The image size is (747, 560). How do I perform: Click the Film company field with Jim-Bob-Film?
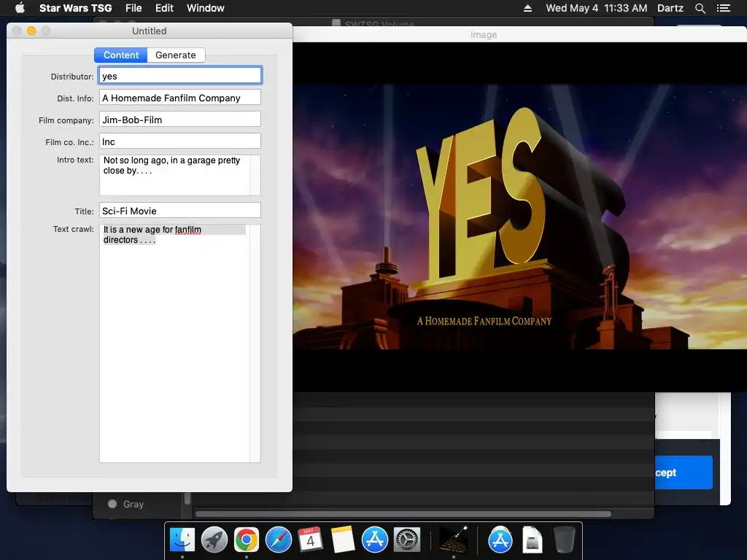180,120
